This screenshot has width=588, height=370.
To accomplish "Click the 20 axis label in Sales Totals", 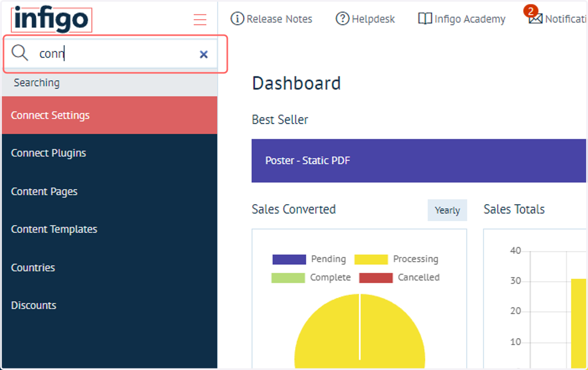I will tap(515, 311).
